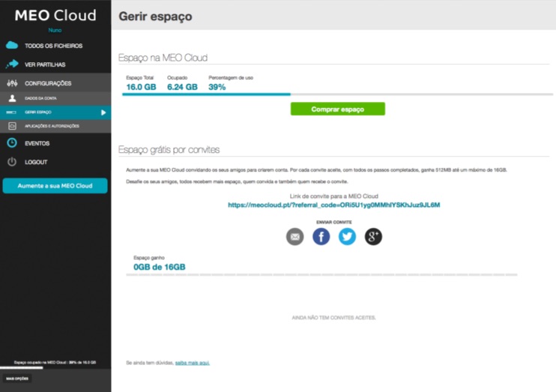The height and width of the screenshot is (392, 556).
Task: Click the Gerir espaço page heading
Action: pos(155,16)
